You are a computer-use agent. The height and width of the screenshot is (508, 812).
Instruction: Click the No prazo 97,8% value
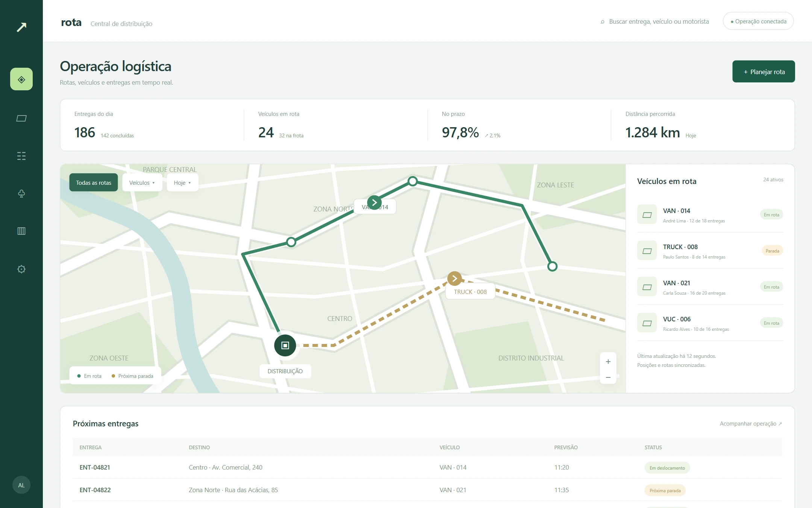click(x=460, y=132)
